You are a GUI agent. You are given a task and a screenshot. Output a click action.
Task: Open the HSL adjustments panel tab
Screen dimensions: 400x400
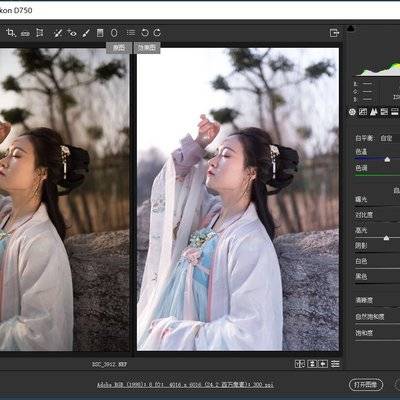384,112
